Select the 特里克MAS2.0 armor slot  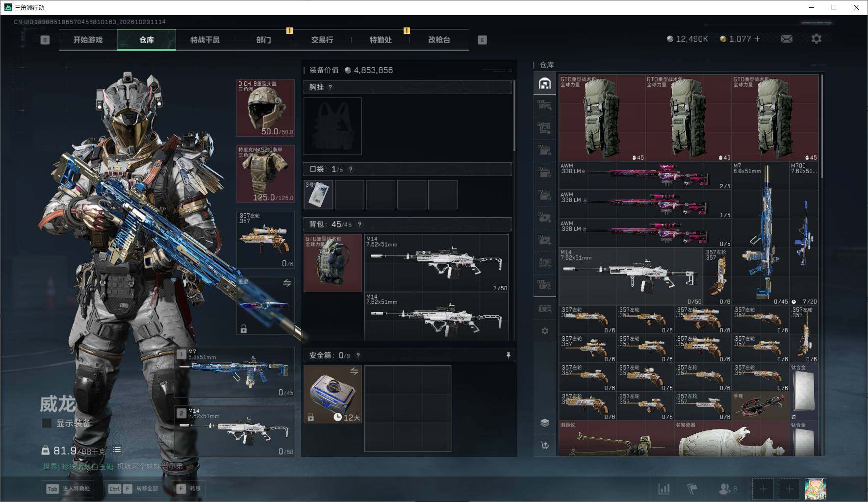coord(265,174)
